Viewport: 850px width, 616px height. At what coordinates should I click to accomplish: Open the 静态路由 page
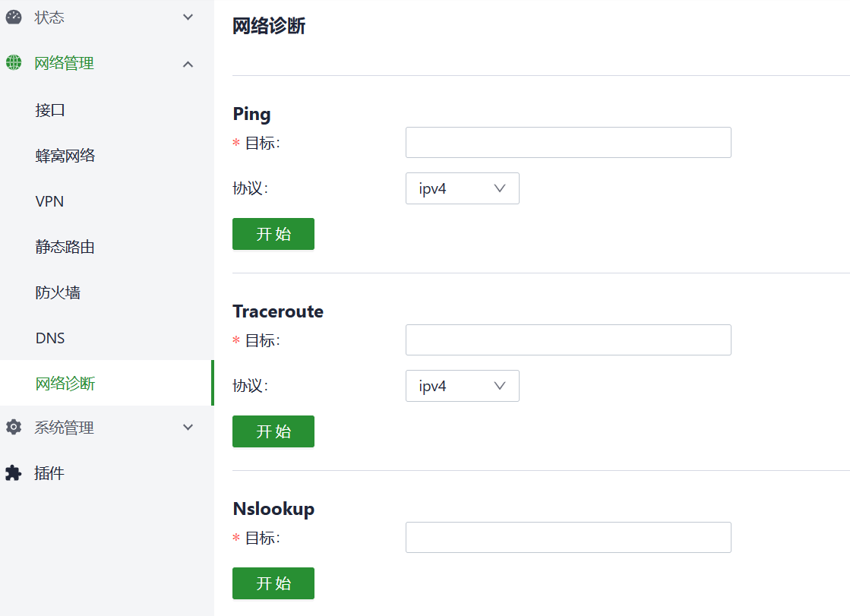pyautogui.click(x=65, y=247)
